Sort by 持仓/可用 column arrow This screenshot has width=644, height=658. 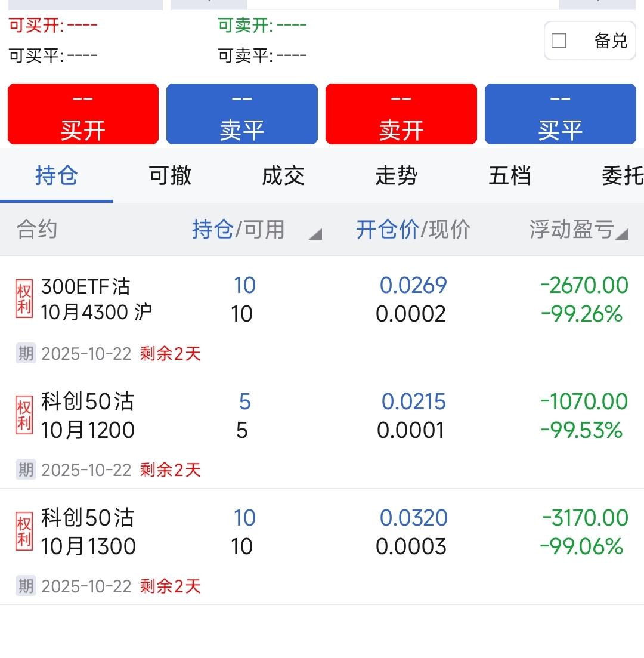coord(315,234)
